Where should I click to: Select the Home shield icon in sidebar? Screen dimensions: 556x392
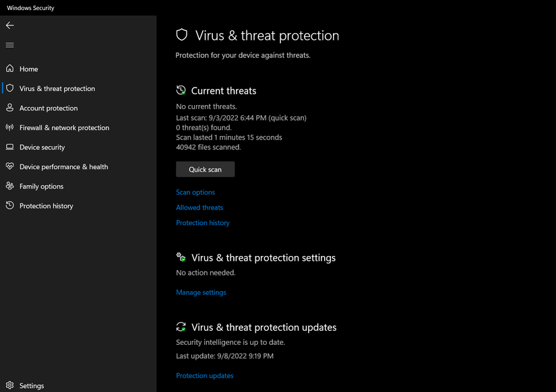pos(10,69)
